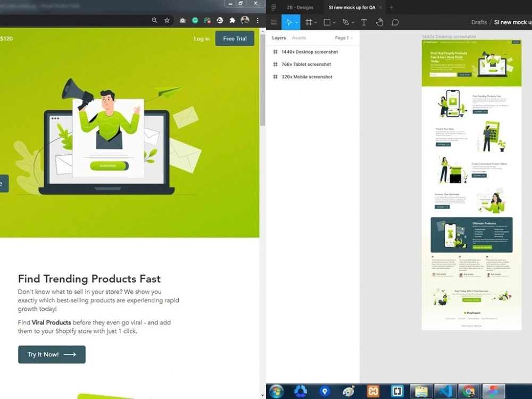532x399 pixels.
Task: Expand the shape tools dropdown arrow
Action: 334,23
